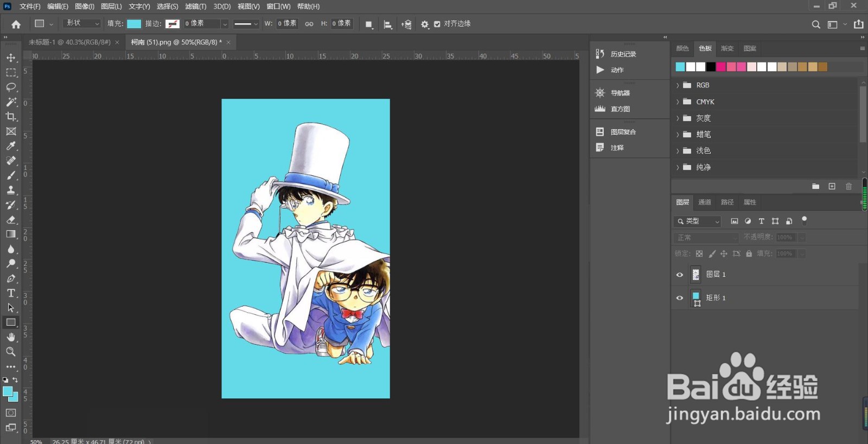Image resolution: width=868 pixels, height=444 pixels.
Task: Select the Crop tool
Action: [x=11, y=116]
